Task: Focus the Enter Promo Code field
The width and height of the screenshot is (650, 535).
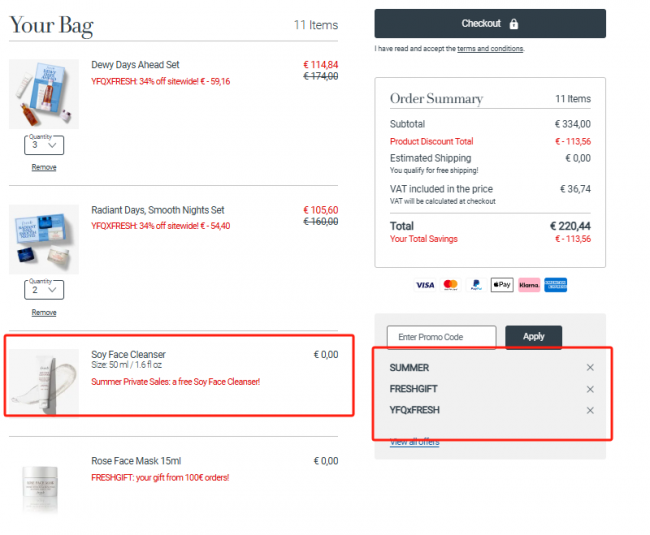Action: coord(441,337)
